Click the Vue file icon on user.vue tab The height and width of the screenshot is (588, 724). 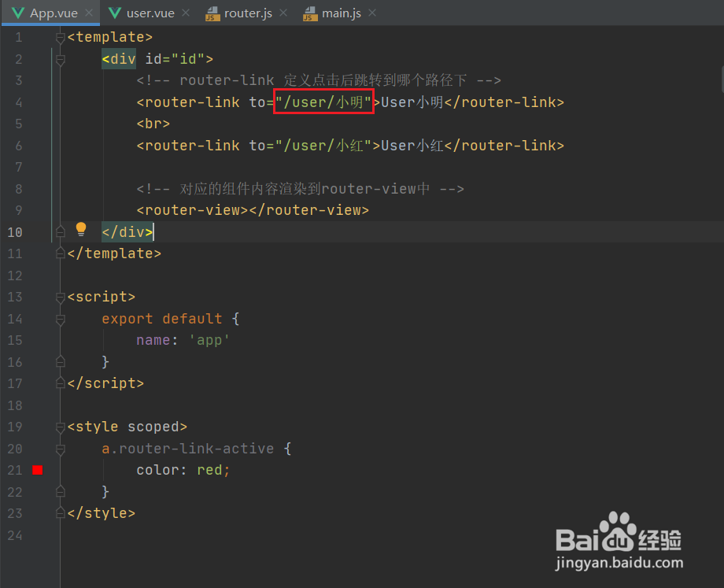tap(115, 13)
